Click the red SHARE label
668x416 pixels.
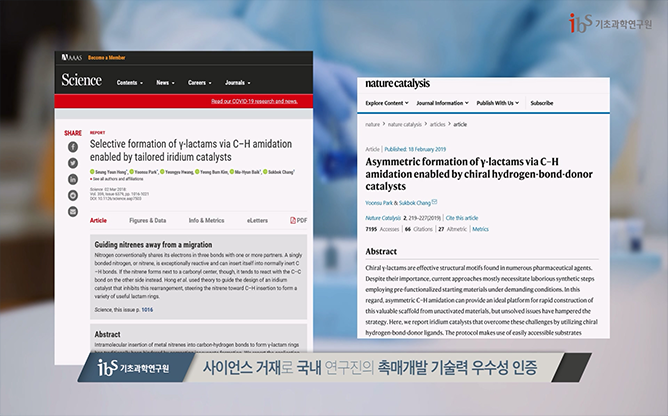(x=73, y=133)
